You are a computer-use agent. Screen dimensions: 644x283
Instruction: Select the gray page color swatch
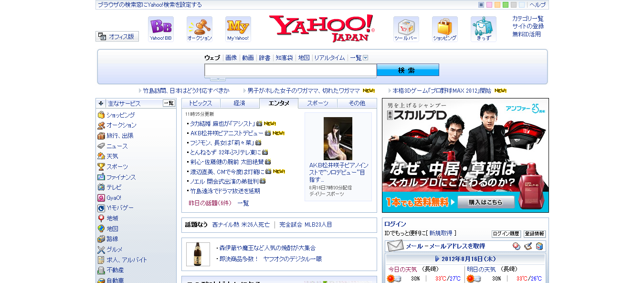tap(514, 5)
